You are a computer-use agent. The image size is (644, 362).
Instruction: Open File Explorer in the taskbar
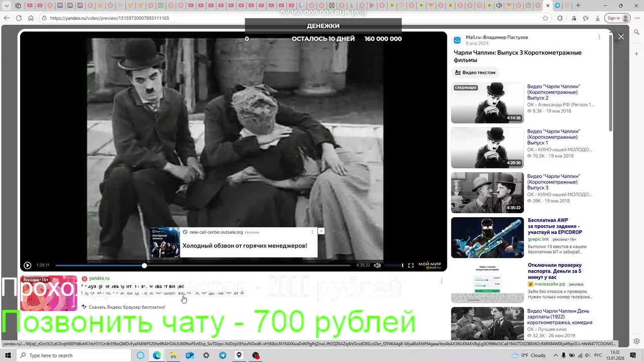click(x=173, y=355)
